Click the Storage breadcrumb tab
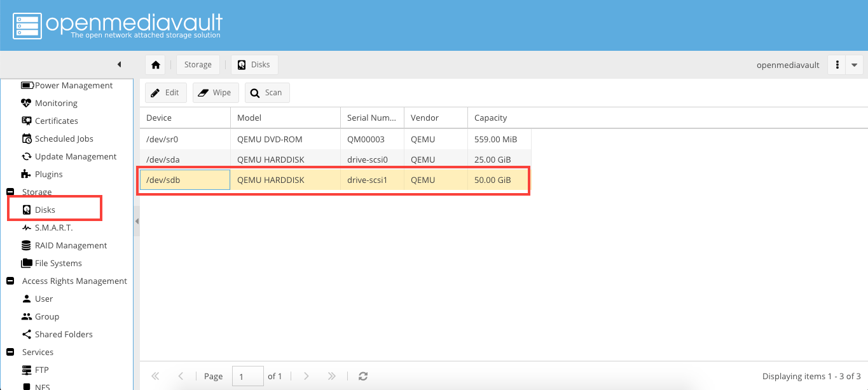The image size is (868, 390). pos(198,65)
